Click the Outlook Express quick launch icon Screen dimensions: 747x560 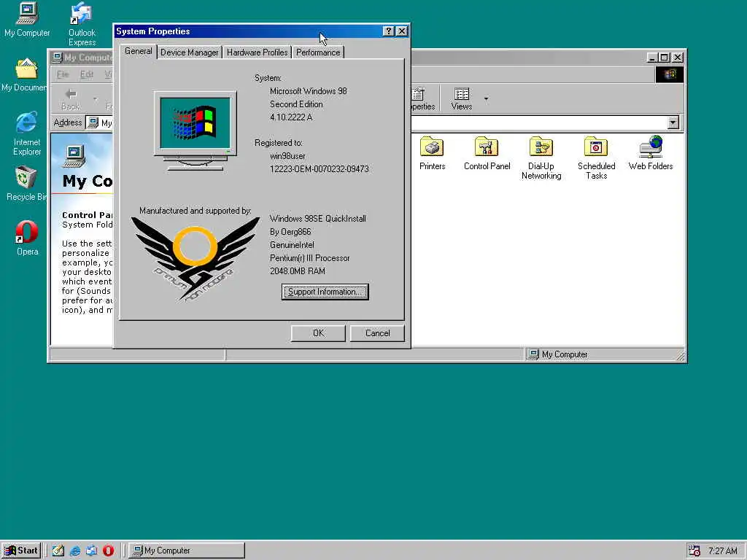tap(91, 551)
